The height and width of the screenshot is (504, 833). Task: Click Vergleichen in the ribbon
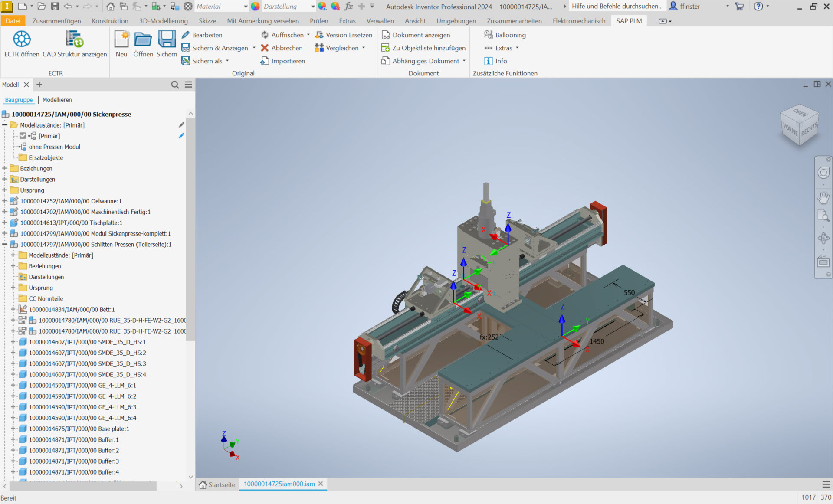[x=342, y=48]
